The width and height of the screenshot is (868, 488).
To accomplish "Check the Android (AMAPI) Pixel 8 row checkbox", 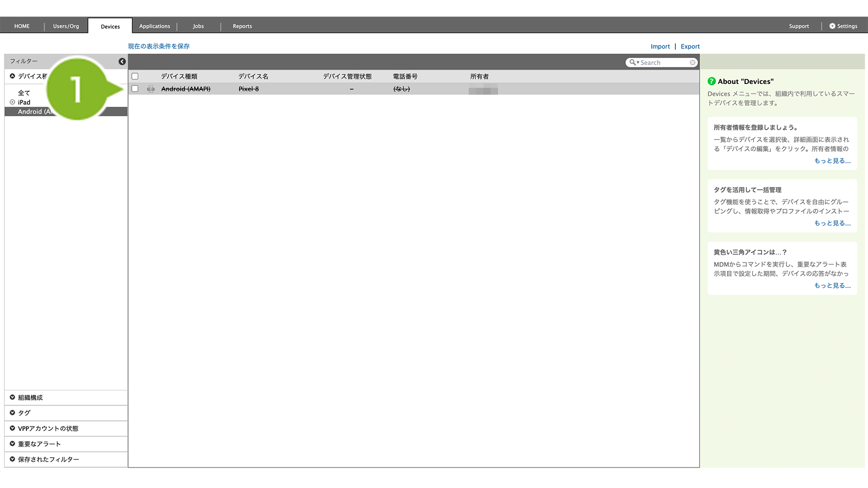I will [x=135, y=89].
